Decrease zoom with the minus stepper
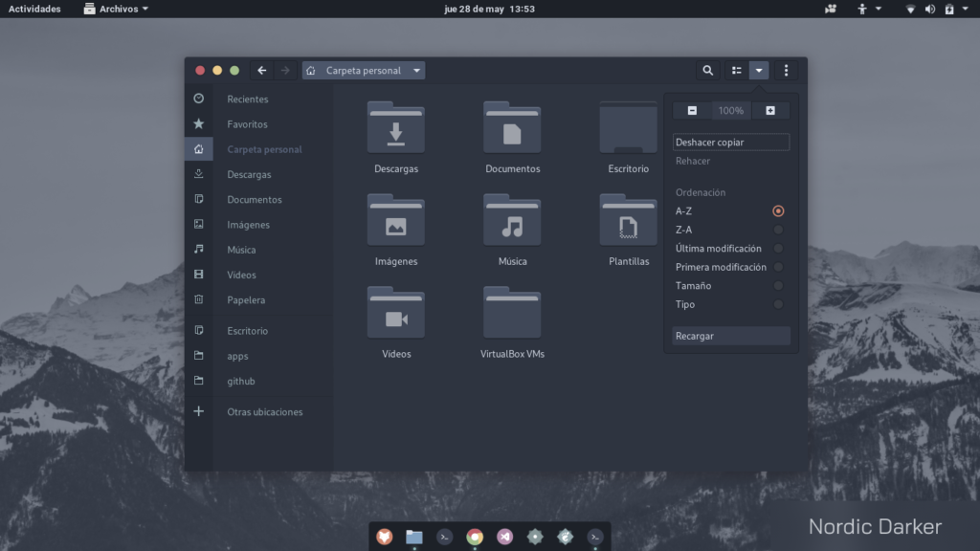The image size is (980, 551). [x=692, y=110]
